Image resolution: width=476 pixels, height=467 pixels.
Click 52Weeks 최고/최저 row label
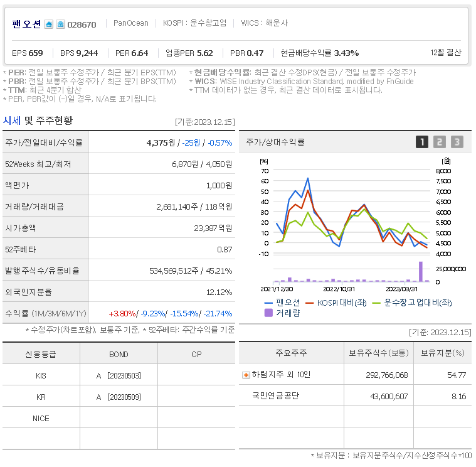point(38,164)
